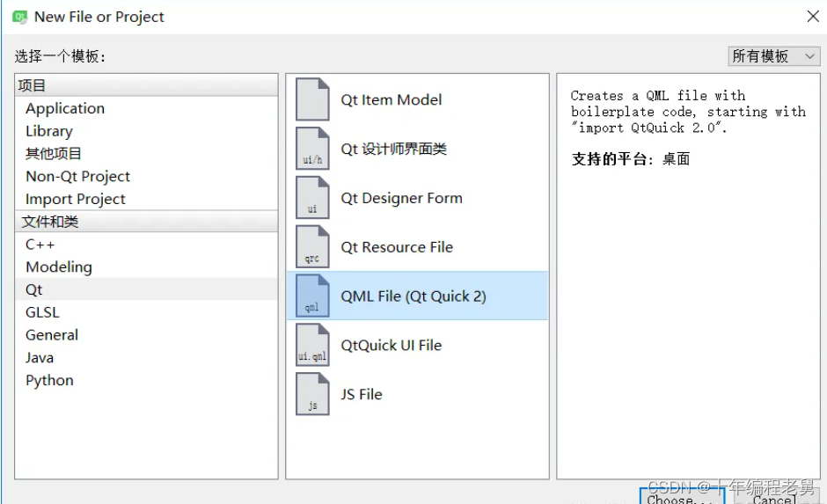Select the GLSL category

click(x=146, y=312)
